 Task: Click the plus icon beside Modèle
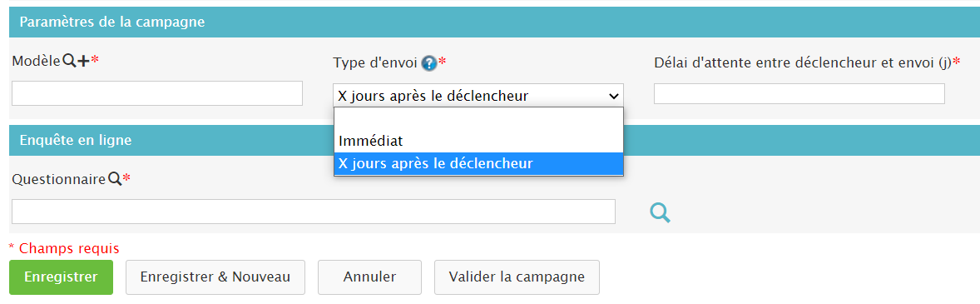pyautogui.click(x=84, y=61)
